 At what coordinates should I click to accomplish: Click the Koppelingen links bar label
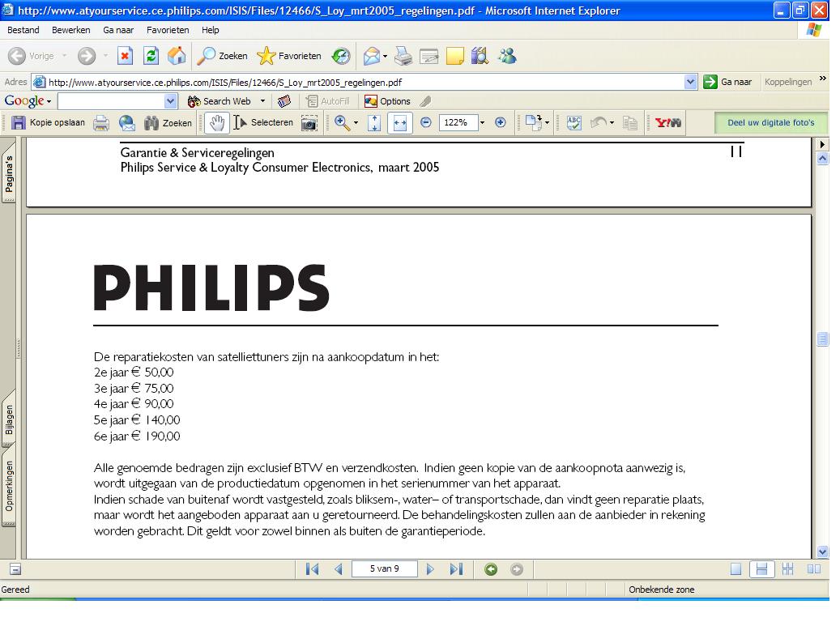[x=788, y=82]
